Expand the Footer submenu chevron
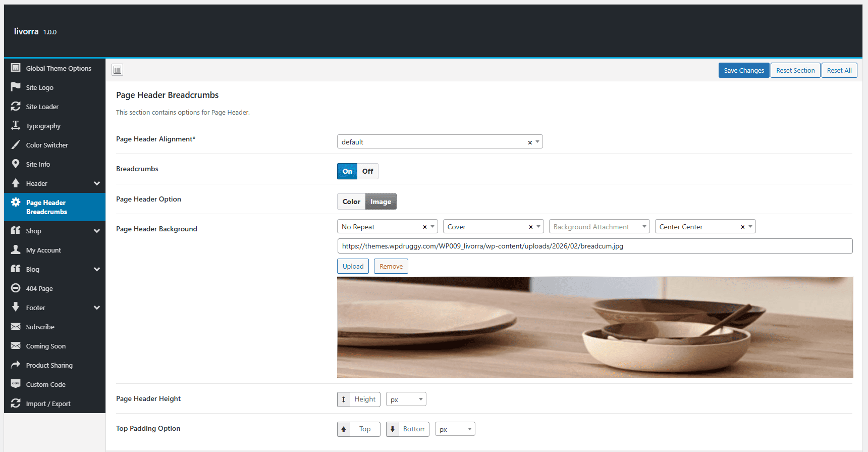 pyautogui.click(x=97, y=308)
